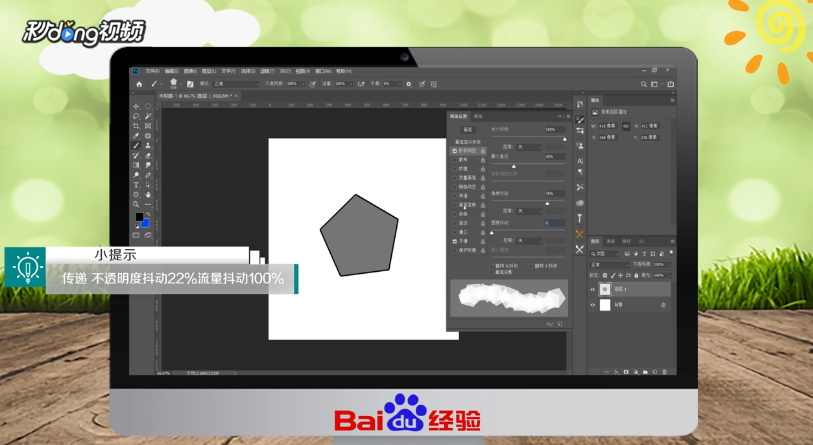
Task: Open the Layers panel blend mode dropdown
Action: [x=610, y=265]
